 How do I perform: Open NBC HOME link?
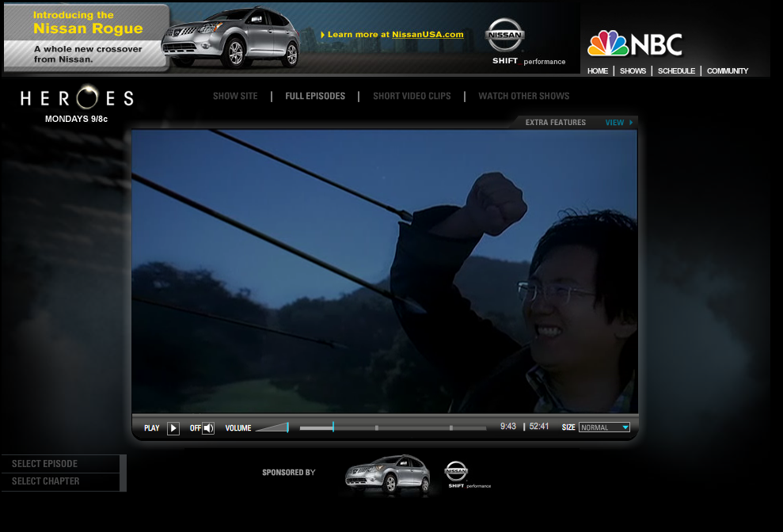click(597, 71)
